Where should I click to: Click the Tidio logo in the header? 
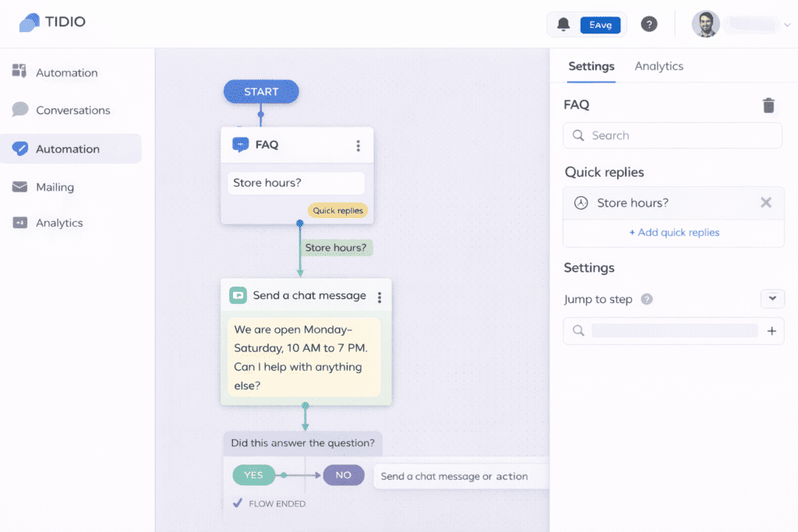click(53, 22)
